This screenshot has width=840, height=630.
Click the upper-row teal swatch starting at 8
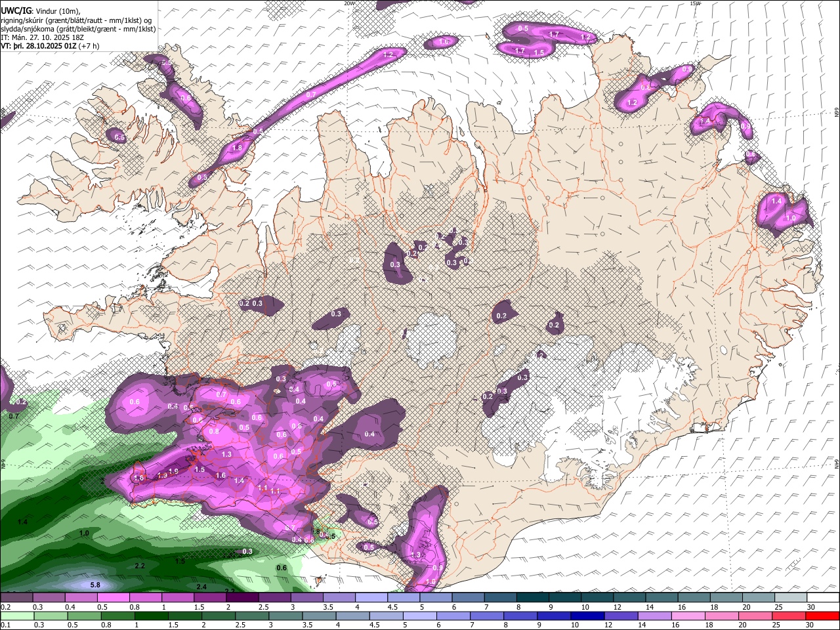pos(532,598)
